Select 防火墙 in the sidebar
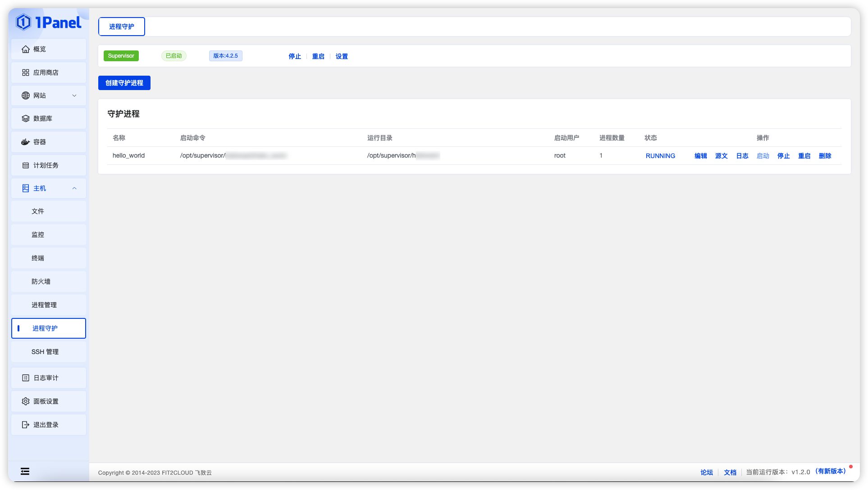This screenshot has width=868, height=490. pos(41,281)
